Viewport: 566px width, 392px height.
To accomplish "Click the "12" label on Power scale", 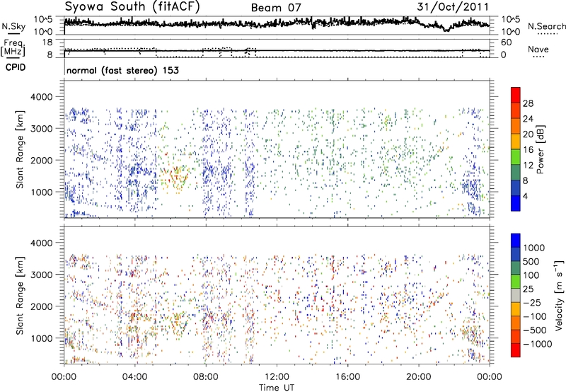I will [x=528, y=166].
